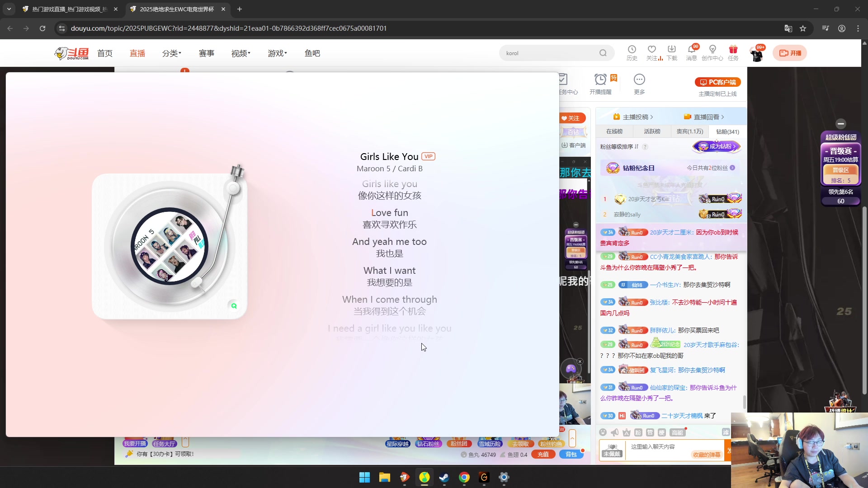This screenshot has width=868, height=488.
Task: Switch to the 活跃榜 tab
Action: 652,131
